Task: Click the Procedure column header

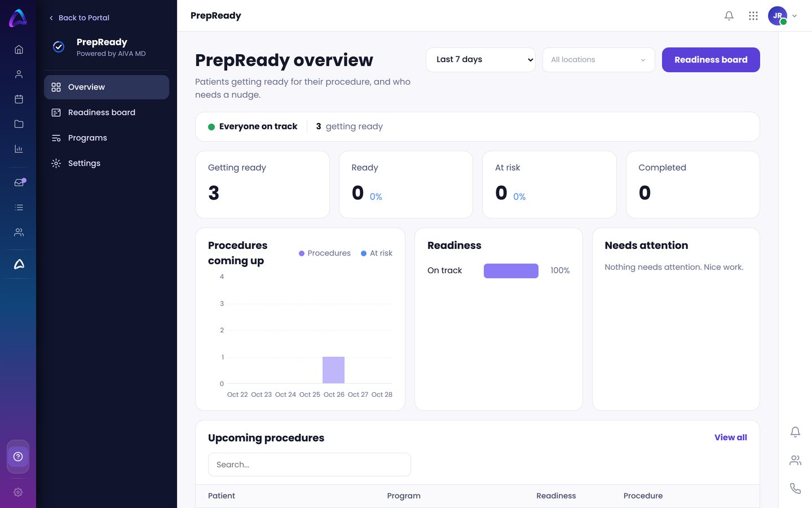Action: point(643,496)
